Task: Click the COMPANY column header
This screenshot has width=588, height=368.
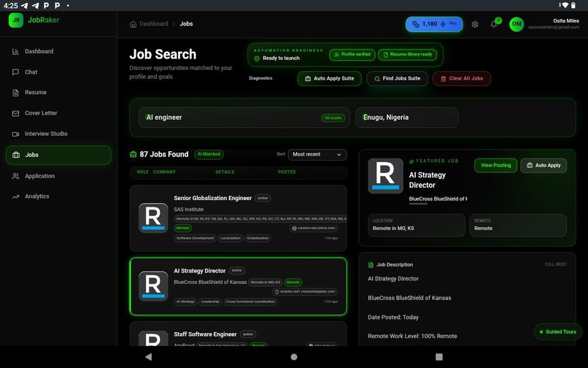Action: [164, 172]
